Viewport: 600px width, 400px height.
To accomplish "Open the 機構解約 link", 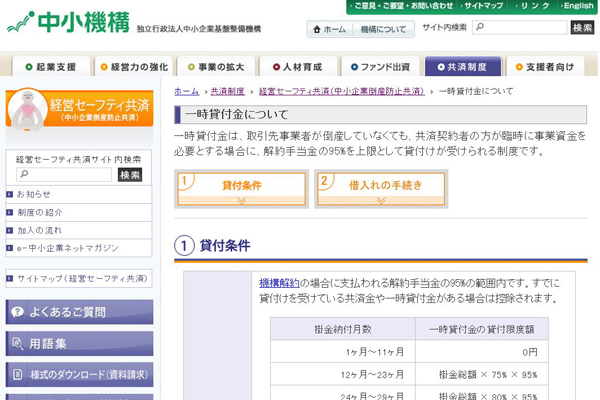I will pyautogui.click(x=279, y=283).
